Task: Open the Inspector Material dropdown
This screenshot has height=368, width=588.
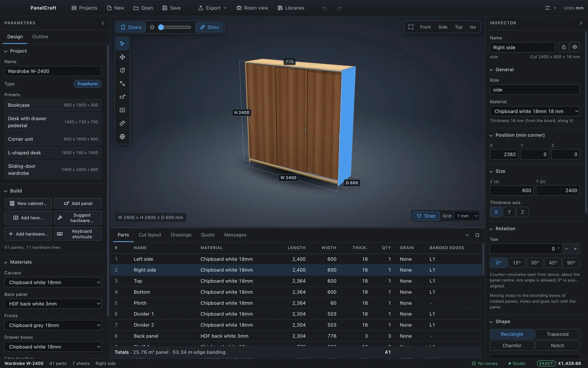Action: click(534, 111)
